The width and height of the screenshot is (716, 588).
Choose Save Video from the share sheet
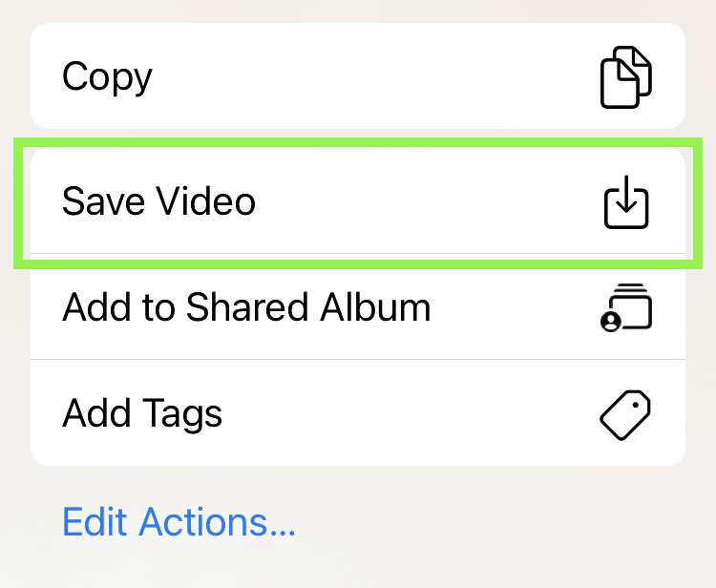[x=358, y=202]
